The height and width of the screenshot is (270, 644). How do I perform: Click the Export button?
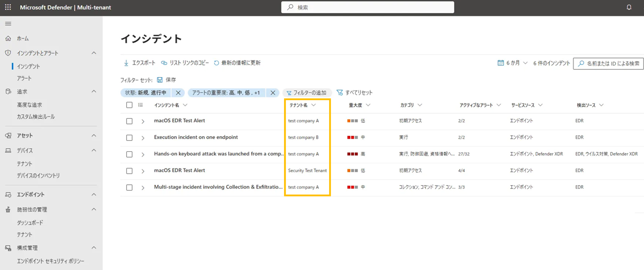[139, 63]
